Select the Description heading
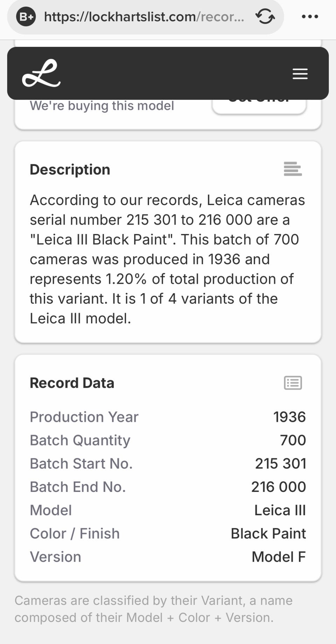This screenshot has height=644, width=336. (70, 170)
